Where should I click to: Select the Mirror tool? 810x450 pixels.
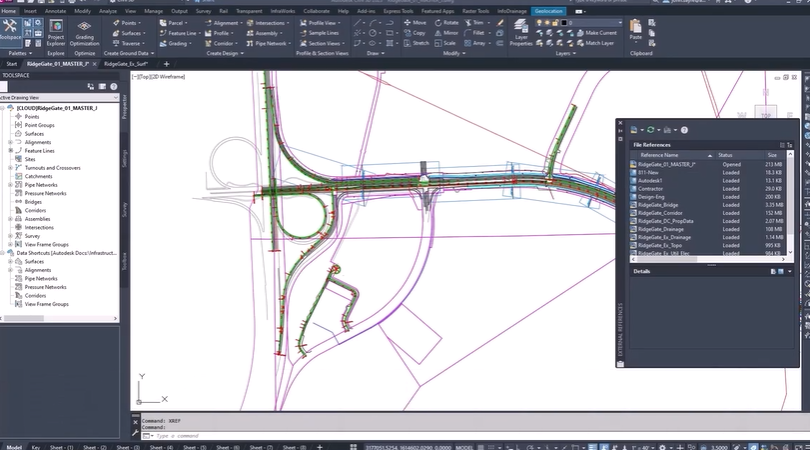tap(446, 33)
